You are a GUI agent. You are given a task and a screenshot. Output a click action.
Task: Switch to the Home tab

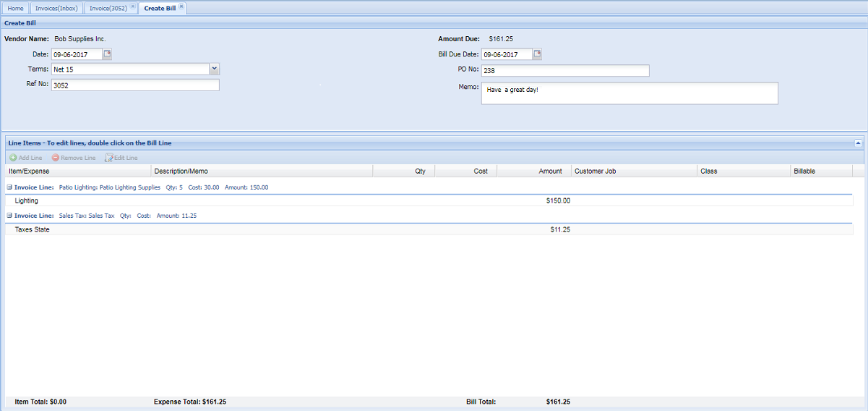pyautogui.click(x=16, y=9)
